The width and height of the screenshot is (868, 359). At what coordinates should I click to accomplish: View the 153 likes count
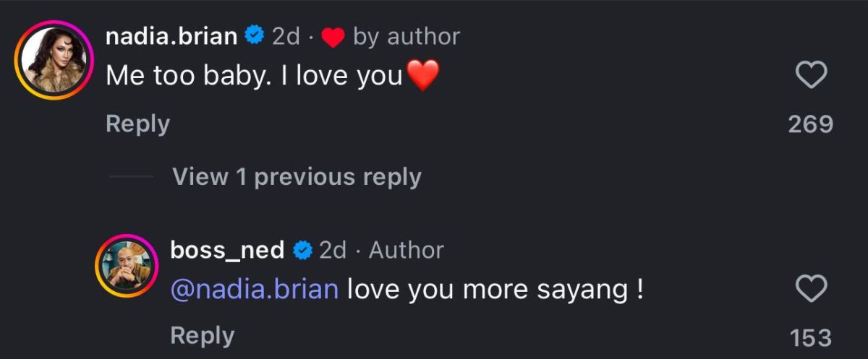[x=811, y=337]
